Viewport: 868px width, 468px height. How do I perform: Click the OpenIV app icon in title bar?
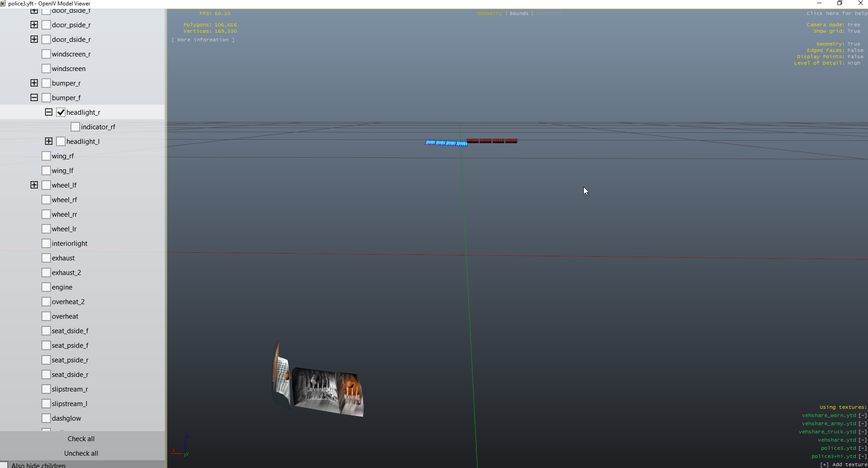(x=3, y=3)
